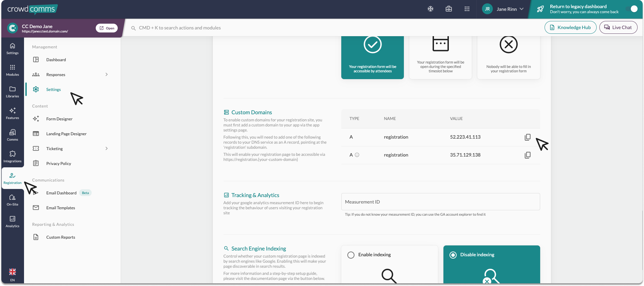Image resolution: width=644 pixels, height=286 pixels.
Task: Start a Live Chat session
Action: [618, 28]
